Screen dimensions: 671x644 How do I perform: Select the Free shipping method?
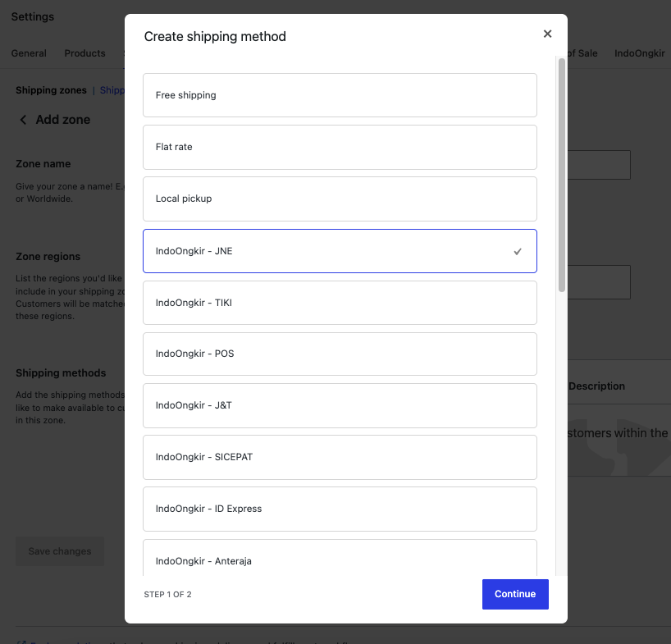(340, 95)
